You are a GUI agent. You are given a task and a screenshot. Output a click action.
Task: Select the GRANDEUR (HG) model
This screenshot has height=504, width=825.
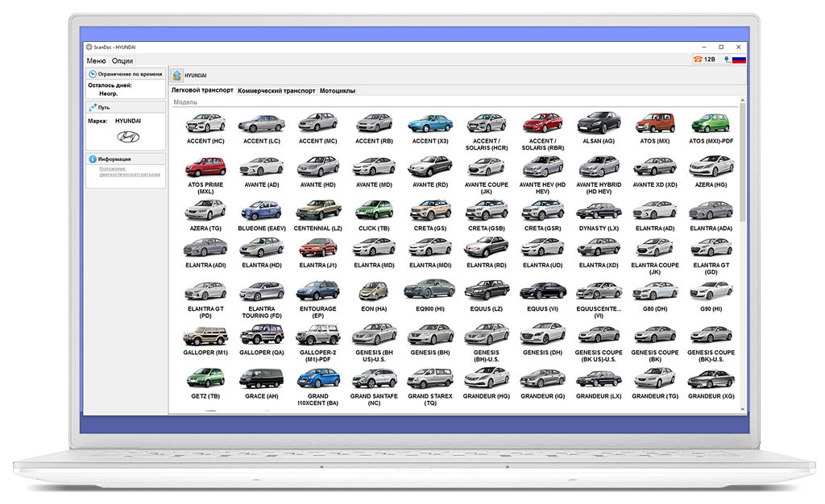tap(487, 384)
